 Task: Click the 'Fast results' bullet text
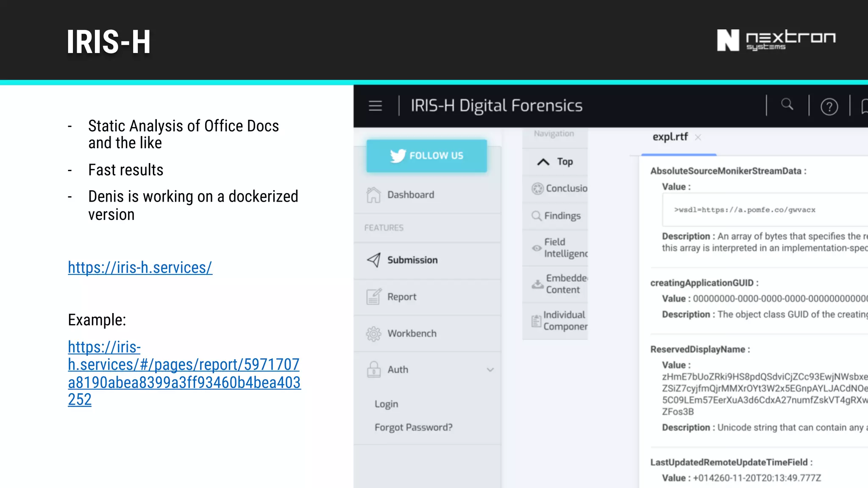tap(126, 170)
